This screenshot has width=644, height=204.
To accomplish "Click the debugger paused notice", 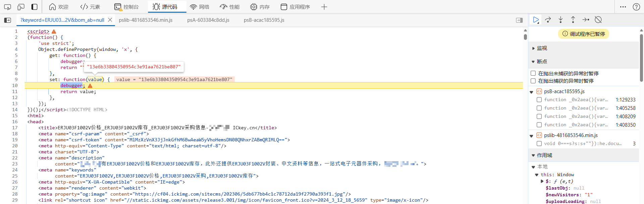I will [584, 34].
